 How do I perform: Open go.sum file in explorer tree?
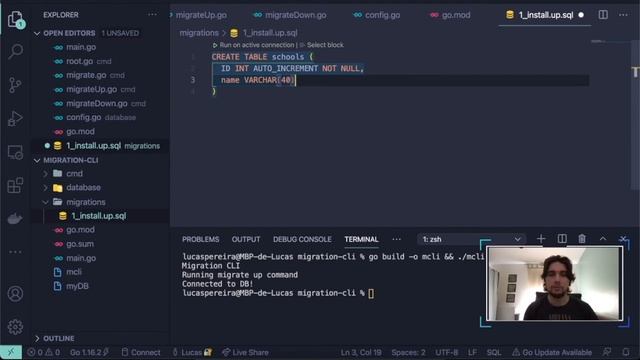point(80,244)
